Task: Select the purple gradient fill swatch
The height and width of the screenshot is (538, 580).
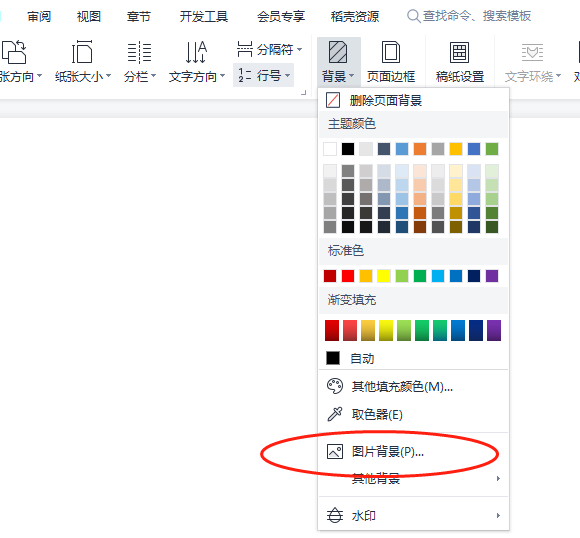Action: point(493,330)
